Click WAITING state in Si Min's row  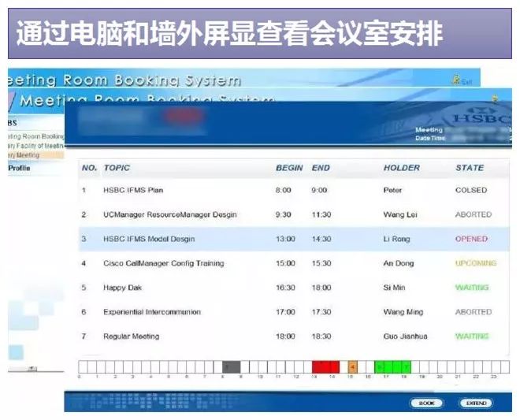click(x=472, y=288)
